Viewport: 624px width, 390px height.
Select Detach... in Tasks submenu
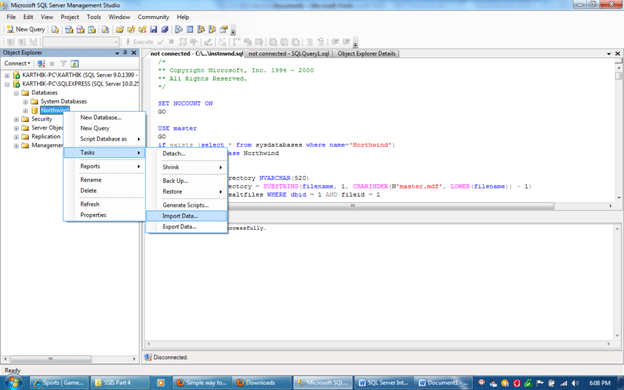pyautogui.click(x=187, y=154)
